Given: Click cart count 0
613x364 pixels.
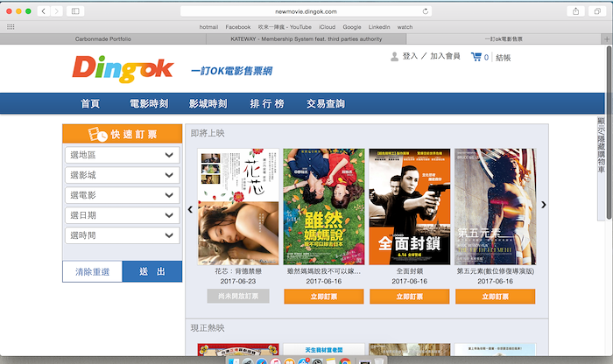Looking at the screenshot, I should [x=486, y=58].
